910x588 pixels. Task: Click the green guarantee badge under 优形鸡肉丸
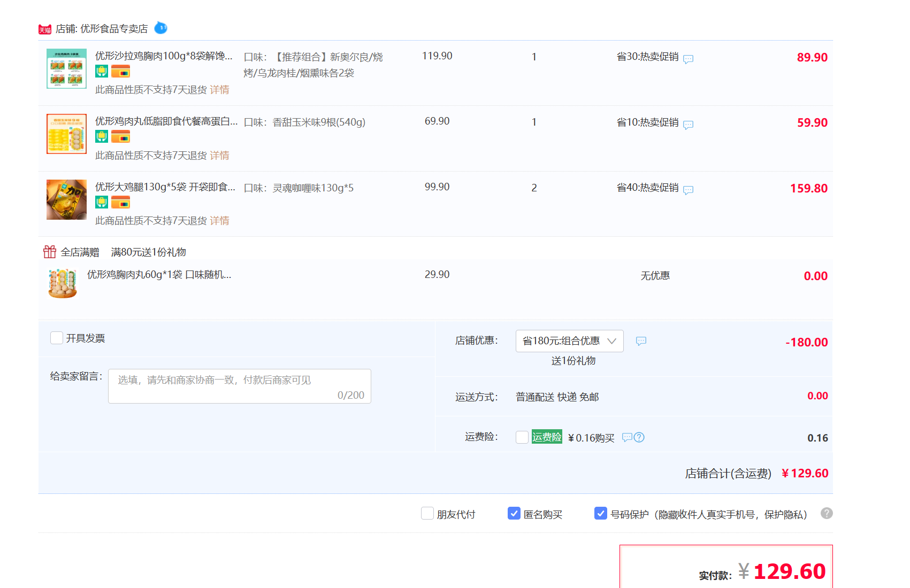coord(102,137)
